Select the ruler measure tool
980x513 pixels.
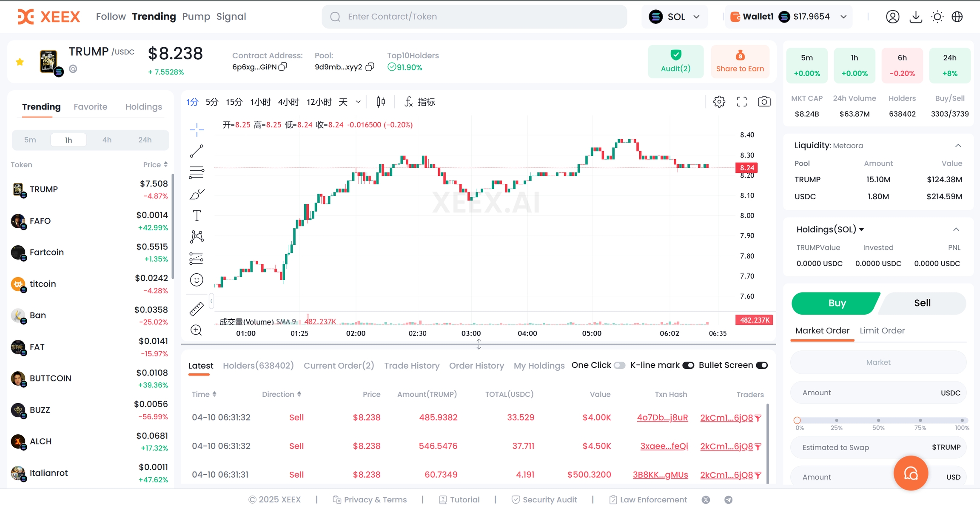(x=196, y=309)
